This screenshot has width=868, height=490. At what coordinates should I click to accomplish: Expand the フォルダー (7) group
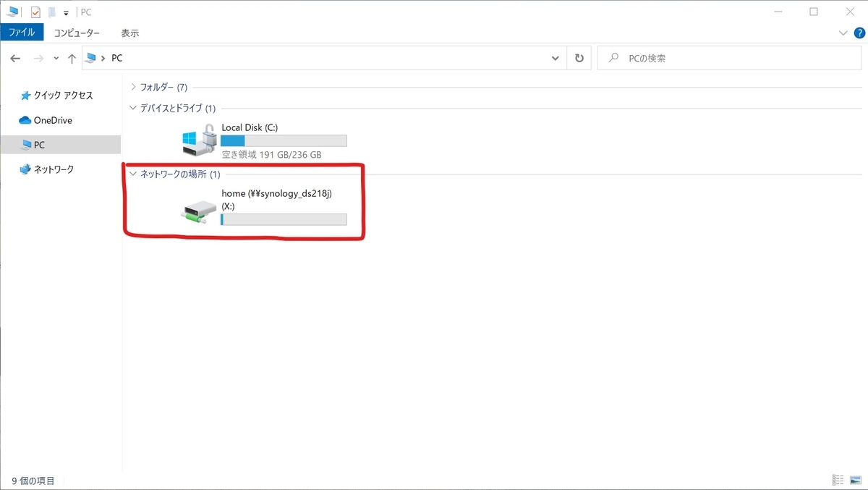133,88
